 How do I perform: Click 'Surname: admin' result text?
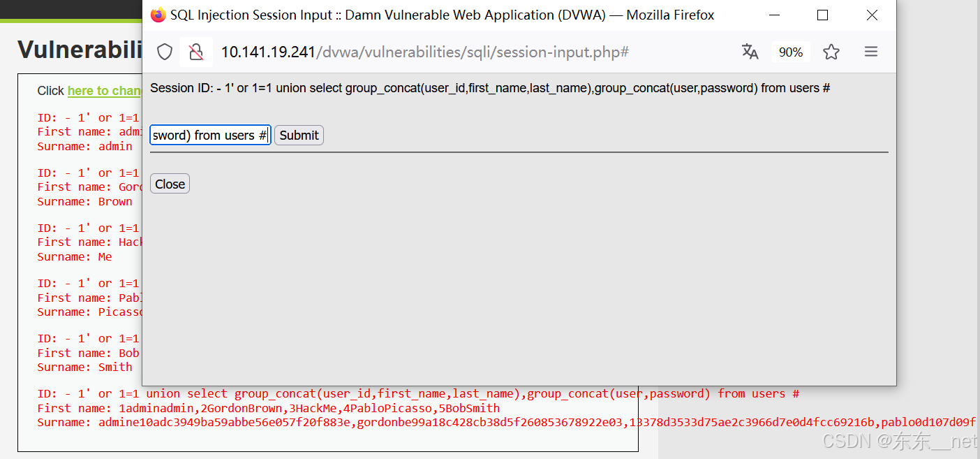tap(84, 146)
